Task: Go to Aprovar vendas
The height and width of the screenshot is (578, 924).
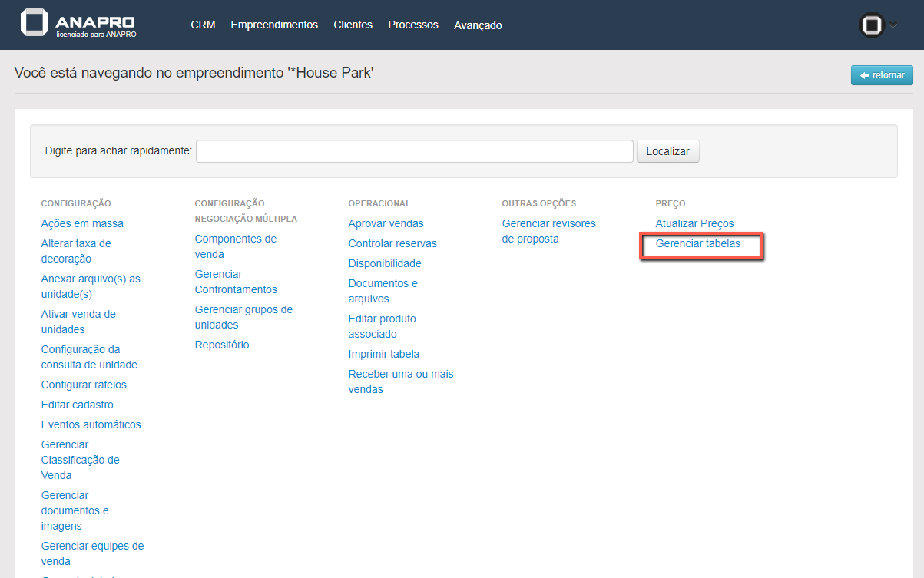Action: coord(386,223)
